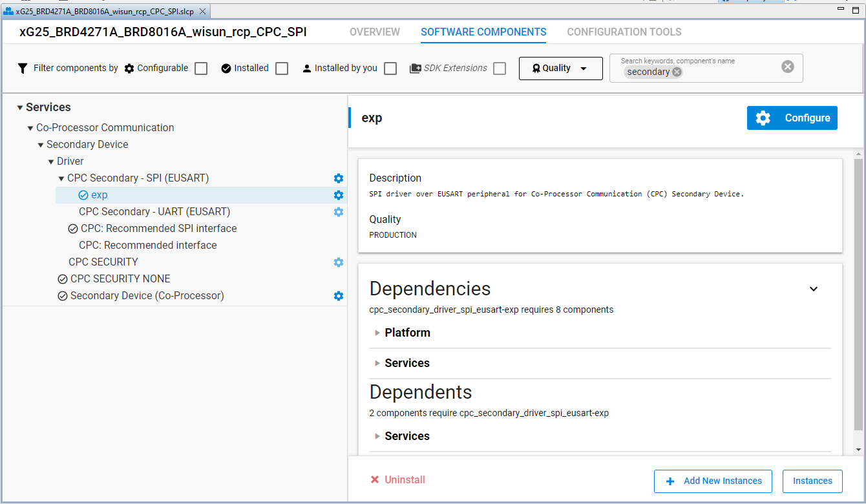Image resolution: width=866 pixels, height=504 pixels.
Task: Clear the search field with the X icon
Action: (787, 67)
